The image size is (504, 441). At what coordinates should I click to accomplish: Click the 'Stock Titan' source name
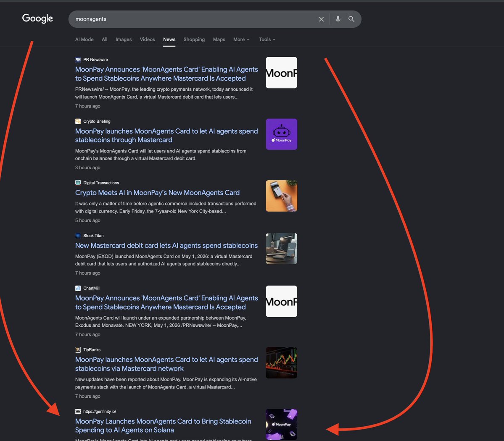coord(93,236)
